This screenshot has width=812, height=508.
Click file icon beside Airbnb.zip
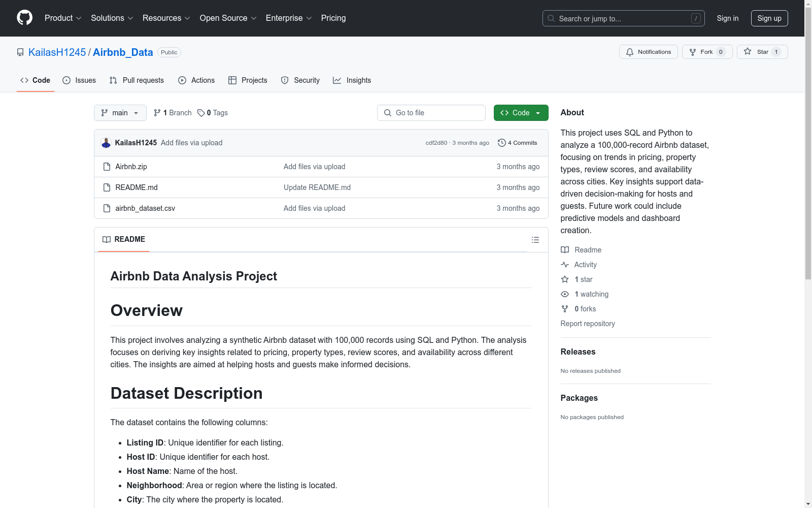[x=107, y=167]
